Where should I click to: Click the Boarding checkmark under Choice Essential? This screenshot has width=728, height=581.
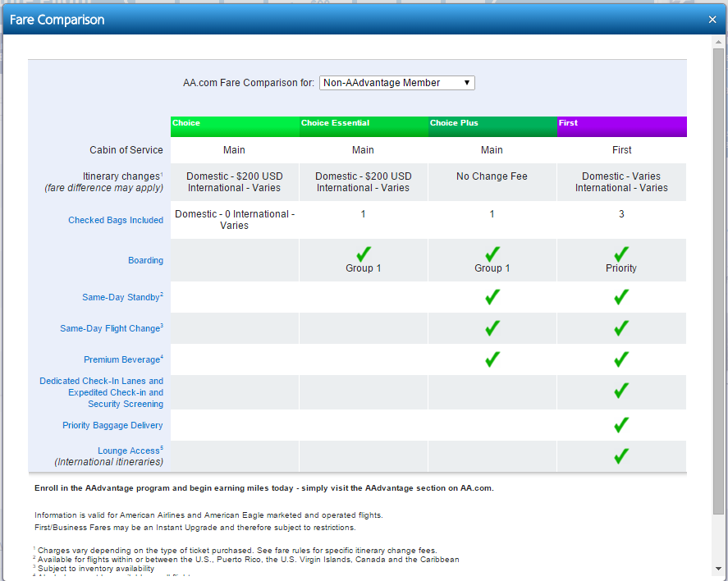coord(364,254)
